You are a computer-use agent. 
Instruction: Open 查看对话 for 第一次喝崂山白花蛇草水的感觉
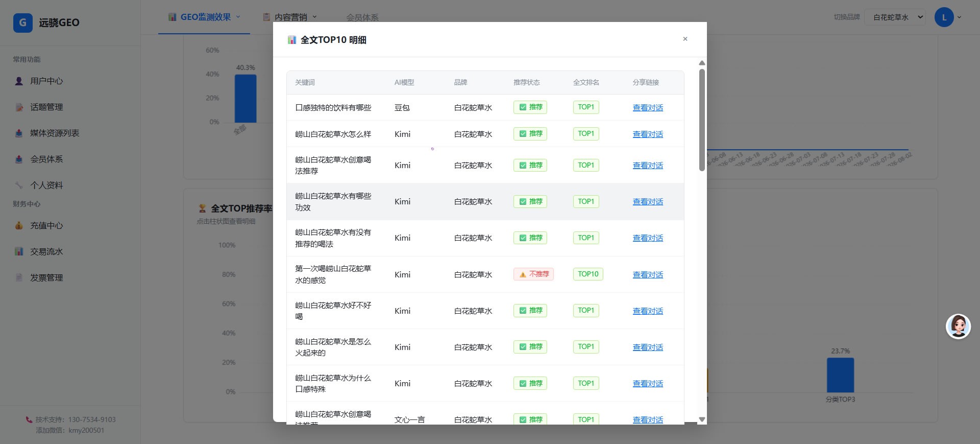648,275
